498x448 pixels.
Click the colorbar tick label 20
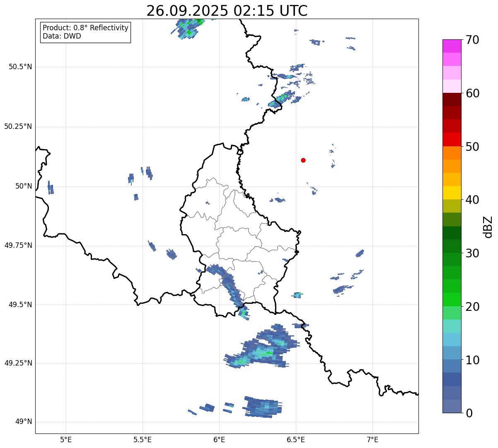(472, 307)
